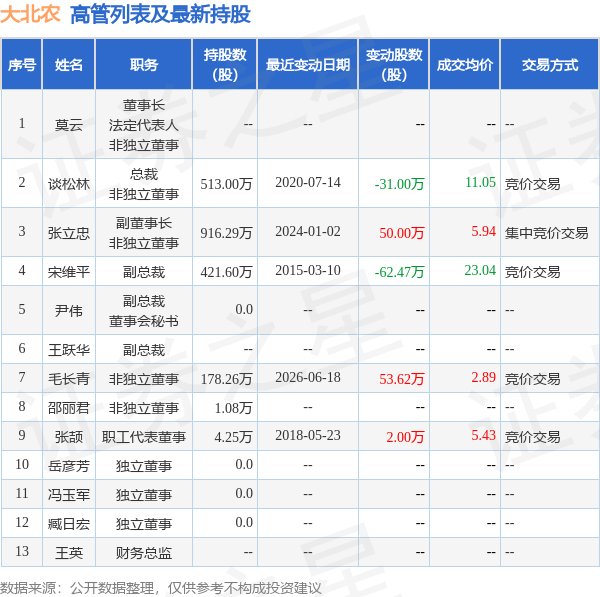The image size is (600, 597).
Task: Click the 姓名 column header
Action: (69, 65)
